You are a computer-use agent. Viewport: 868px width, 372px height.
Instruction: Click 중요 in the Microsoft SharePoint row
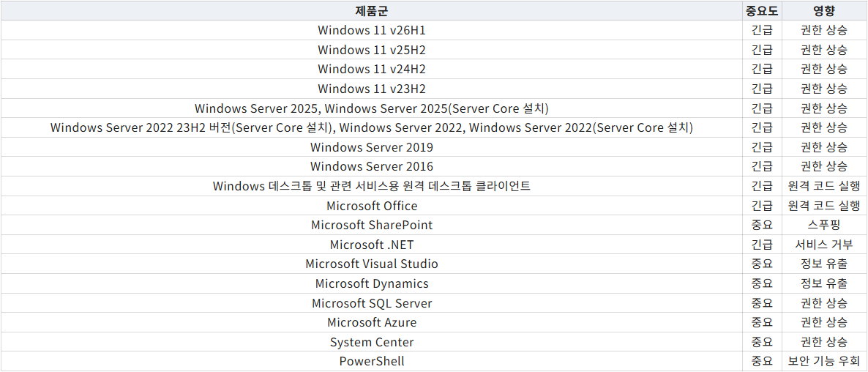coord(762,225)
